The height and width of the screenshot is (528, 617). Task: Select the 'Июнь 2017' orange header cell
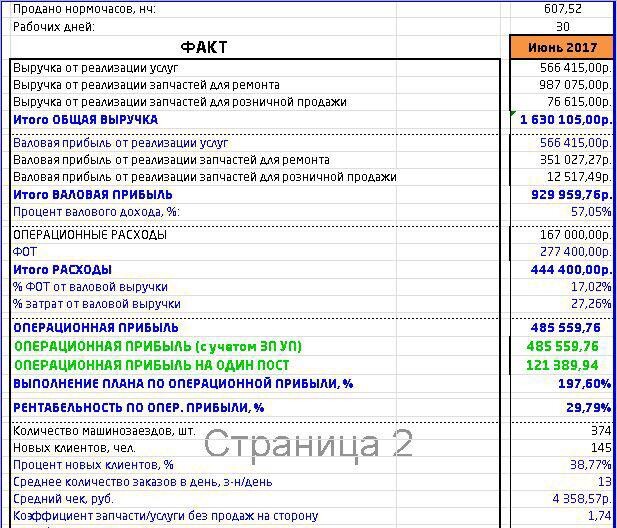tap(563, 47)
